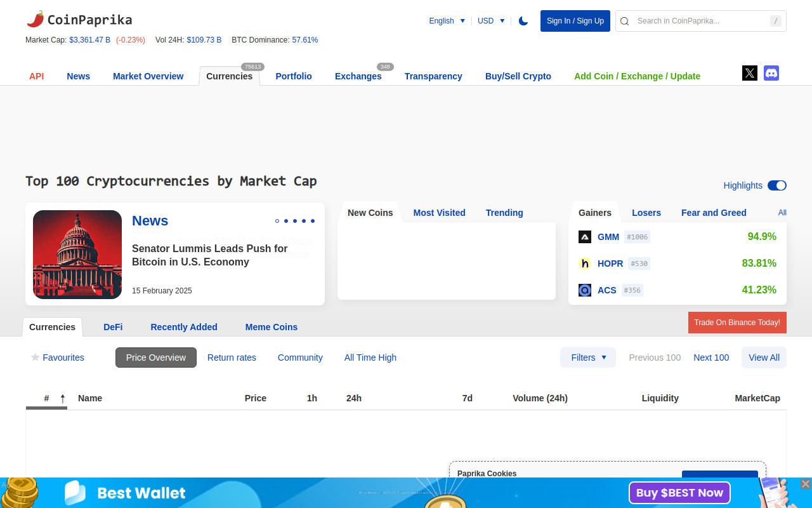Open the GMM gainer link

(608, 237)
